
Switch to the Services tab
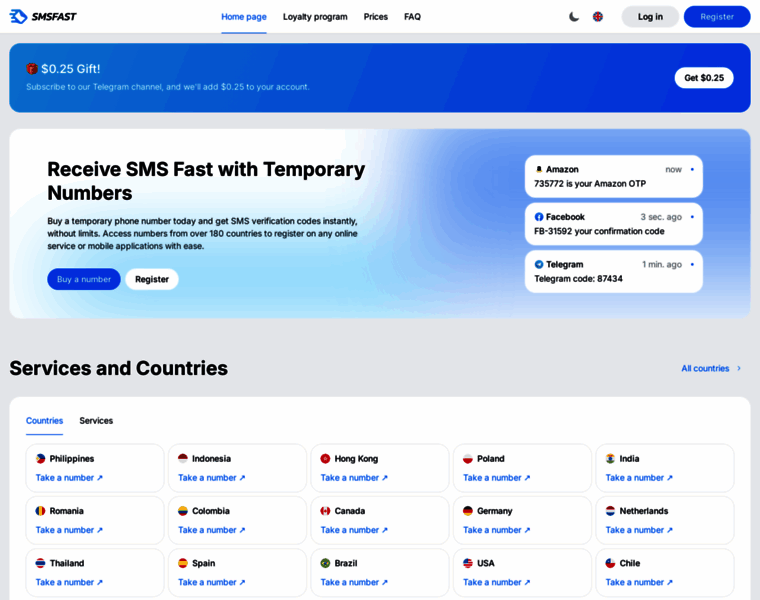tap(96, 421)
